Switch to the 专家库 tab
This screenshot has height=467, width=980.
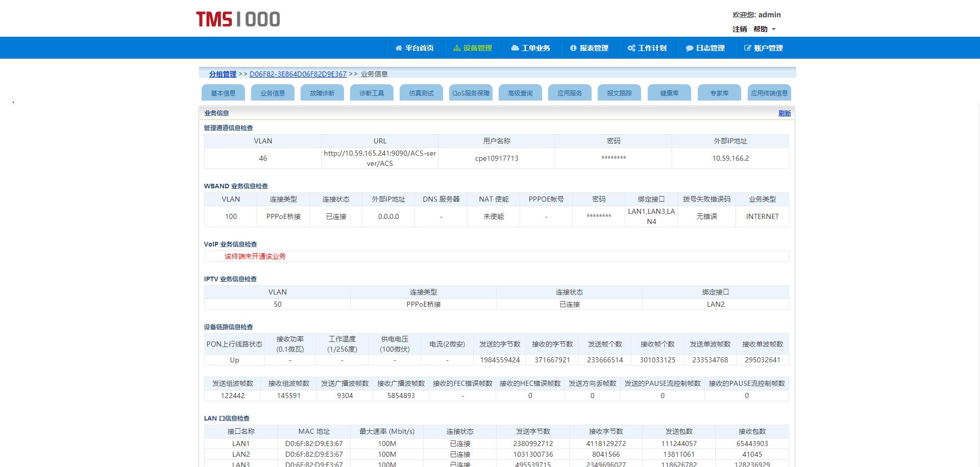pyautogui.click(x=719, y=93)
